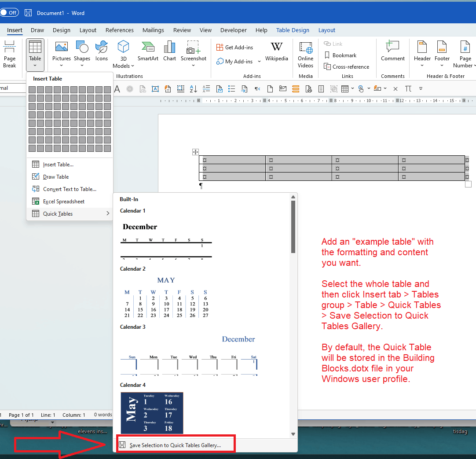This screenshot has width=476, height=459.
Task: Click the Icons insert button
Action: 101,51
